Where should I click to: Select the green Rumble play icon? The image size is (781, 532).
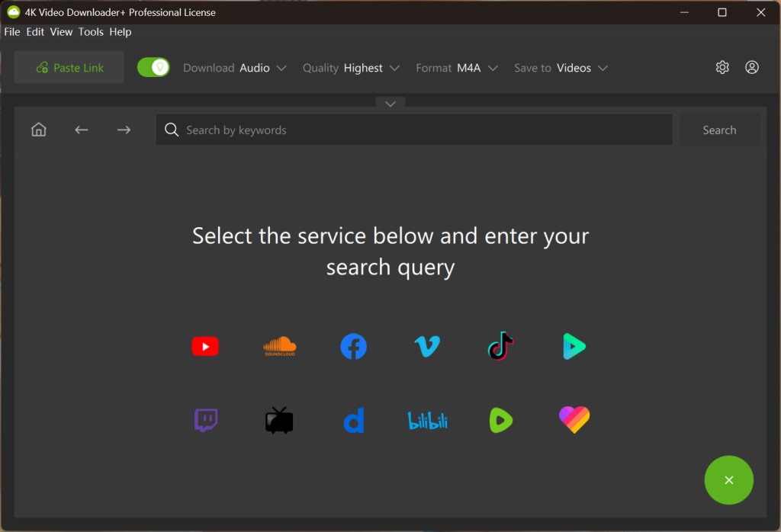tap(501, 420)
